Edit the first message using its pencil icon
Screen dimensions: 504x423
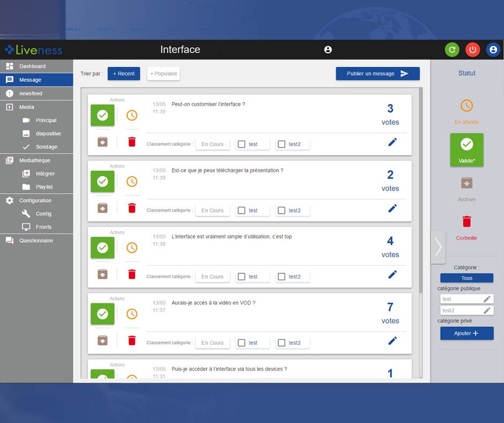click(392, 142)
